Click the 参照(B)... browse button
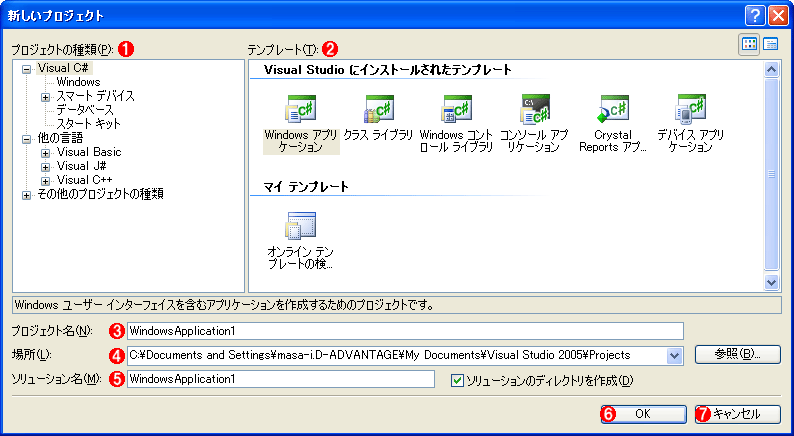The width and height of the screenshot is (794, 436). coord(737,354)
